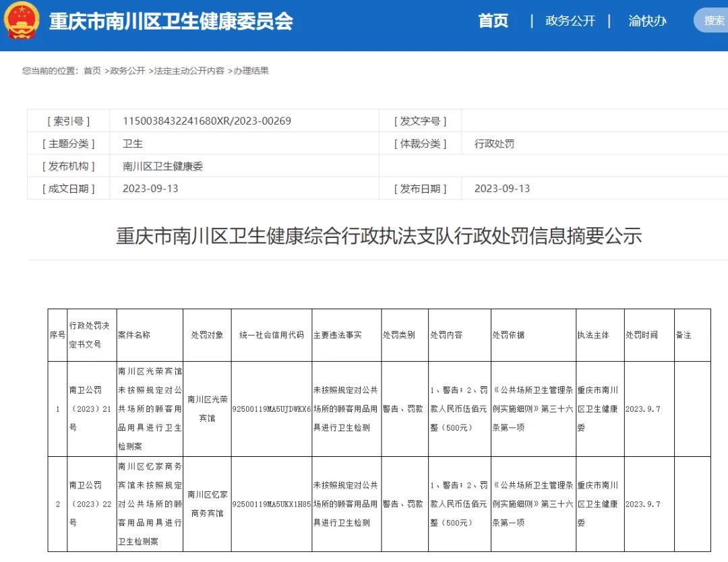Go to 法定主动公开内容 in the breadcrumb
Viewport: 728px width, 562px height.
coord(189,71)
